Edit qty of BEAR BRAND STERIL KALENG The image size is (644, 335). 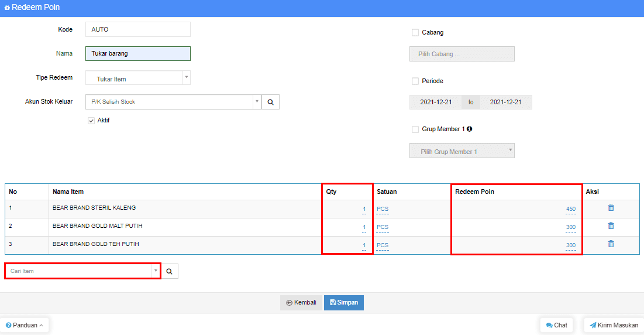[364, 209]
